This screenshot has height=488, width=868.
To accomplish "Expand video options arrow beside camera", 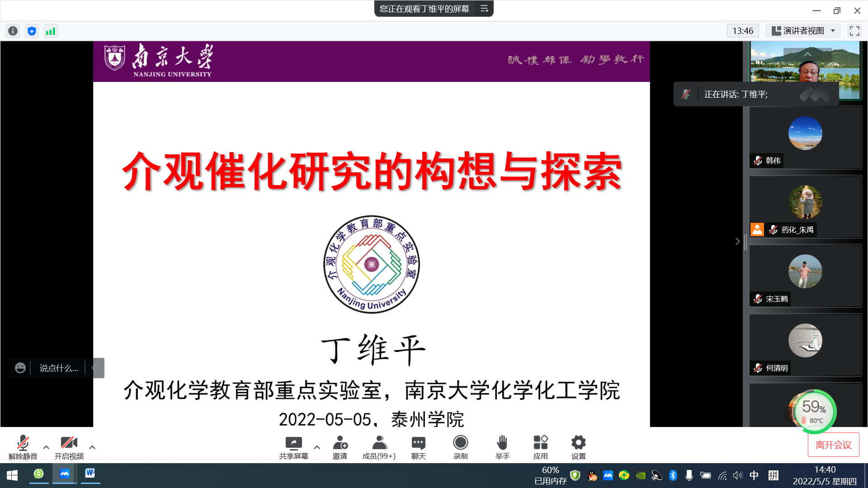I will coord(92,447).
